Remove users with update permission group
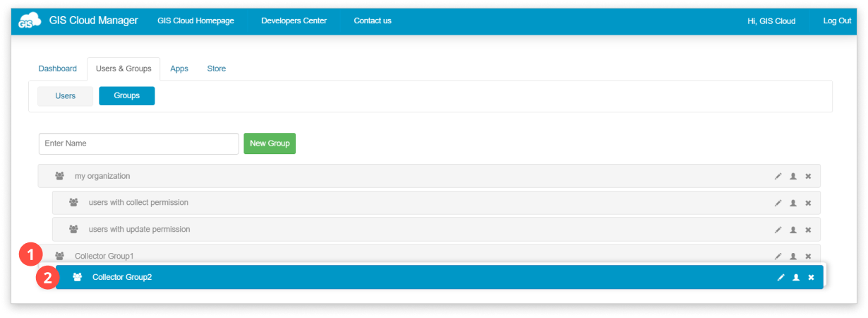Viewport: 868px width, 318px height. [808, 230]
